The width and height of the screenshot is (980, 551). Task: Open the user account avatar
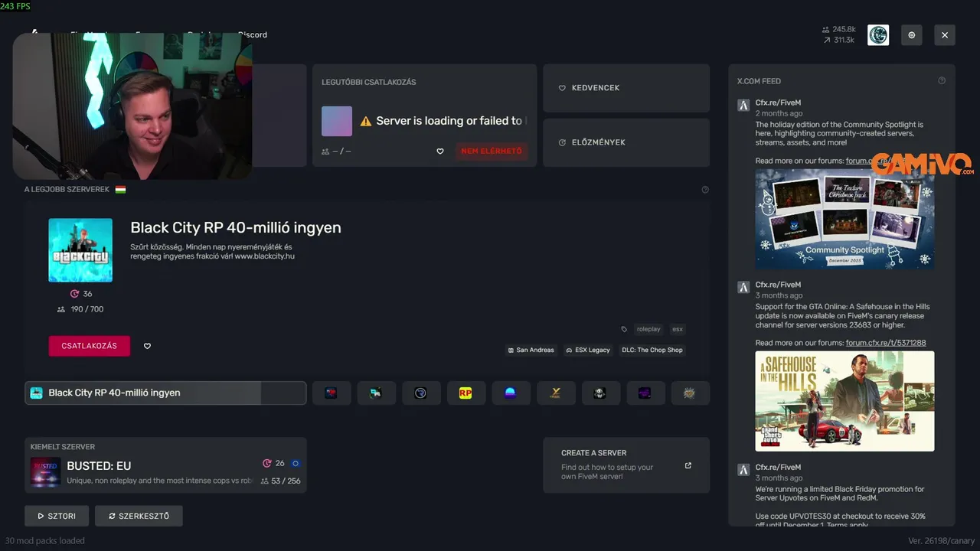click(878, 35)
